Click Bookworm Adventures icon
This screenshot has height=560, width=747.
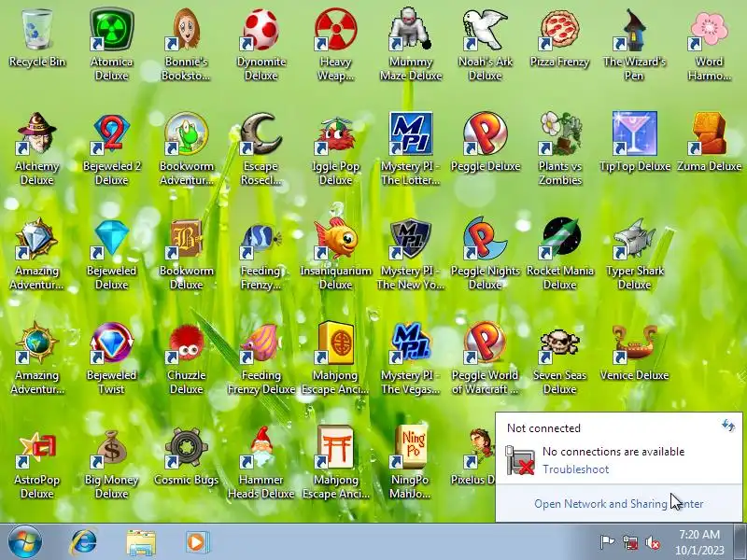[x=186, y=133]
